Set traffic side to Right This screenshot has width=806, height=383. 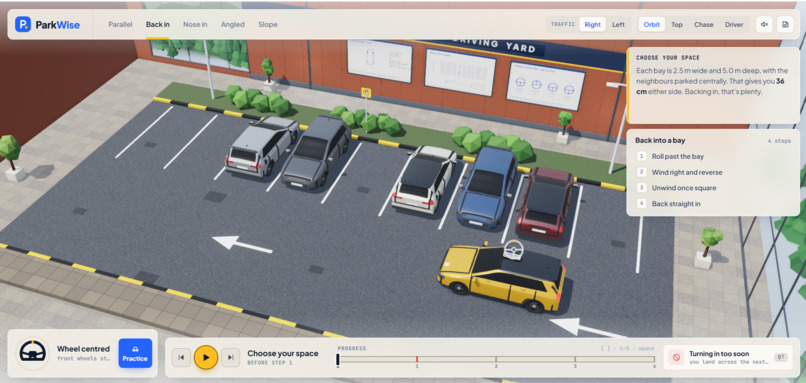pos(592,24)
